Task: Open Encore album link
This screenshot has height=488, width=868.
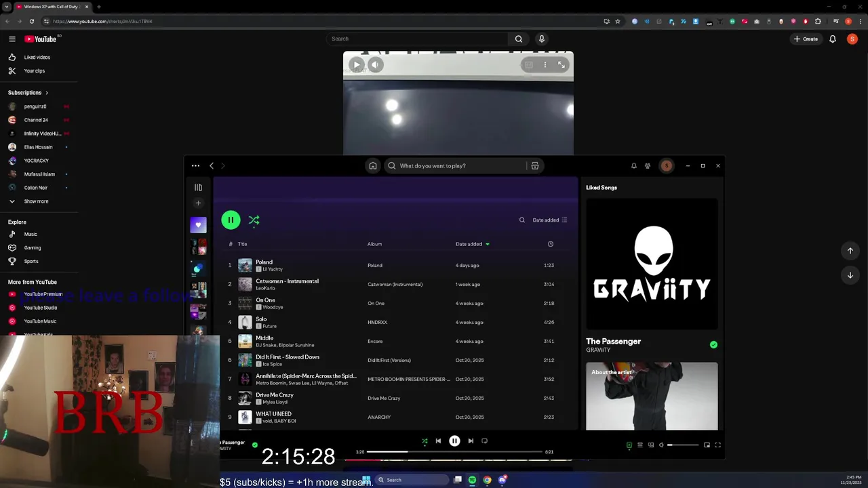Action: tap(375, 341)
